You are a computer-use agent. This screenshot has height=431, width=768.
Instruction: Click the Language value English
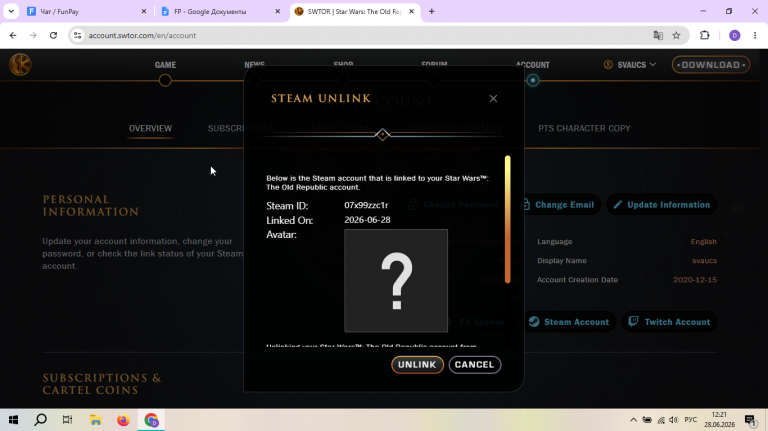(703, 241)
